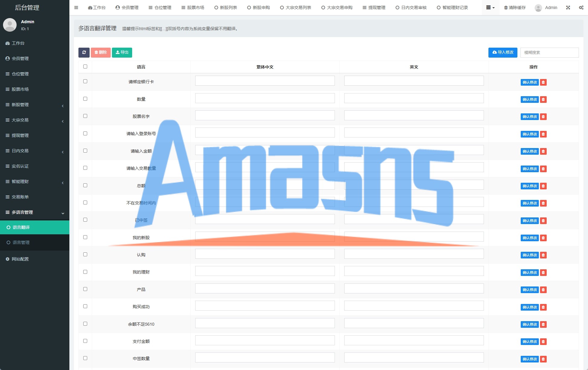Delete the 不在交易时间内 row via trash icon
Viewport: 588px width, 370px height.
pos(543,203)
